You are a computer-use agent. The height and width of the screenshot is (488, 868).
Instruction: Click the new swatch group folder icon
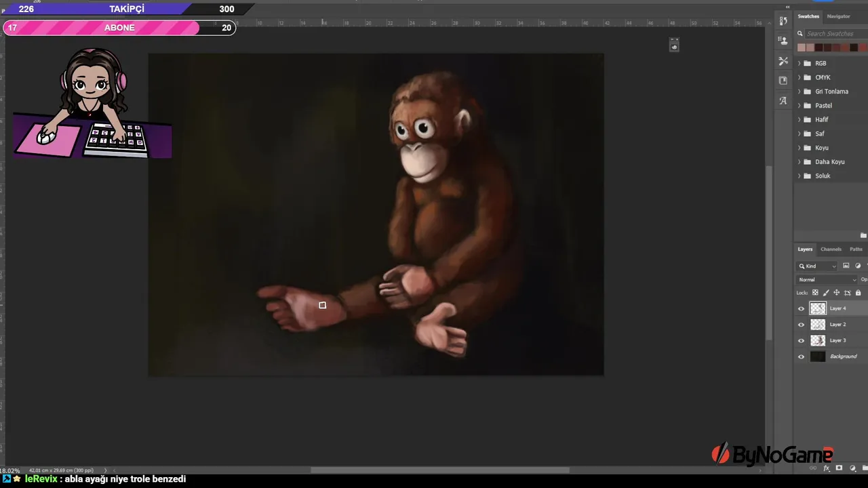point(863,235)
